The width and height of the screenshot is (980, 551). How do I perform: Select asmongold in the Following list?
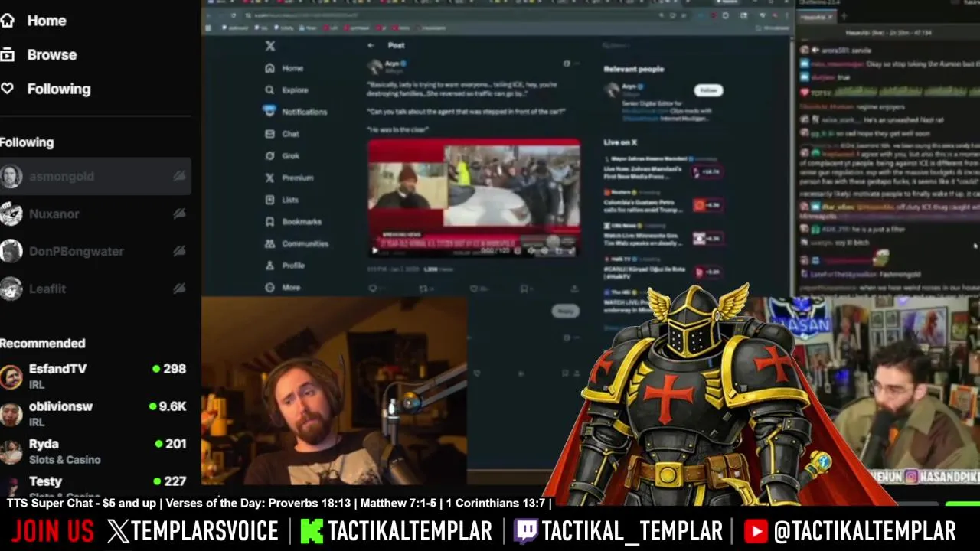95,176
